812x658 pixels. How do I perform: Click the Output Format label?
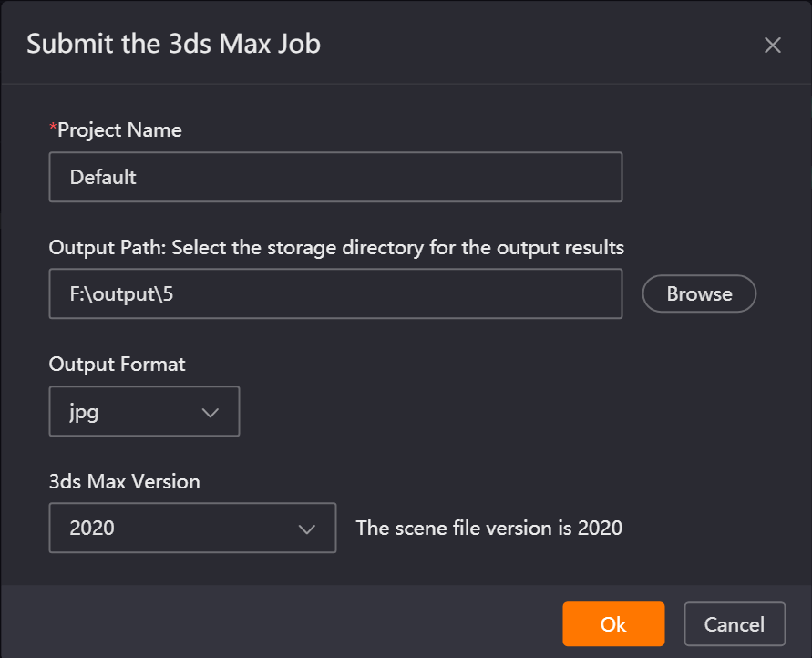pyautogui.click(x=117, y=365)
